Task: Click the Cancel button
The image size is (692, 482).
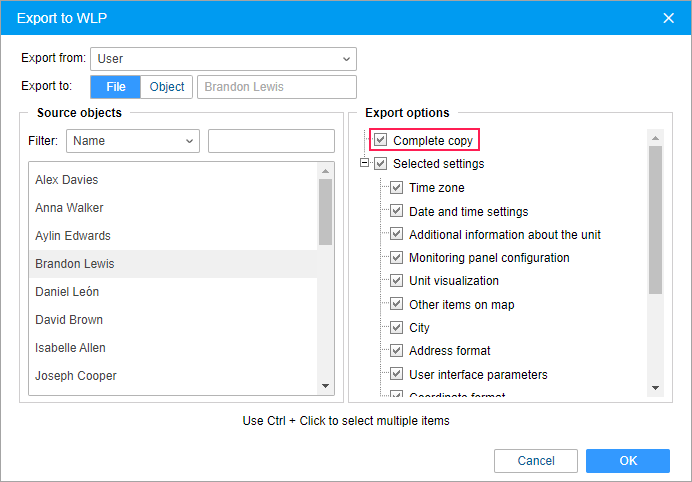Action: pyautogui.click(x=536, y=460)
